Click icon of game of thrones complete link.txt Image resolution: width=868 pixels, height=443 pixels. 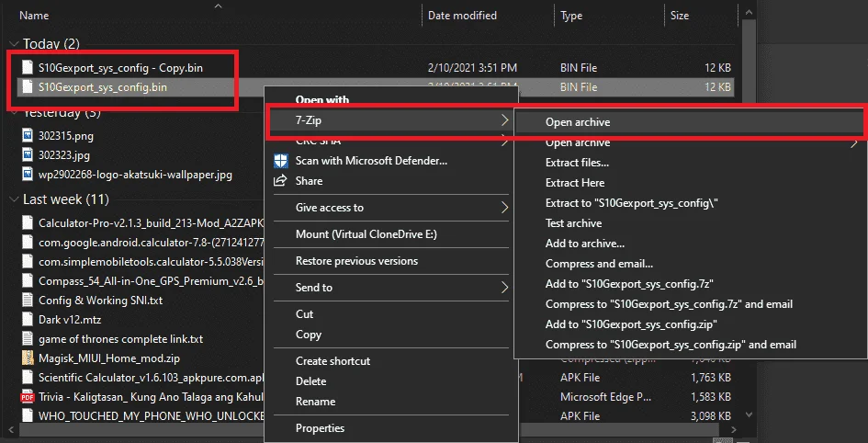click(x=28, y=338)
